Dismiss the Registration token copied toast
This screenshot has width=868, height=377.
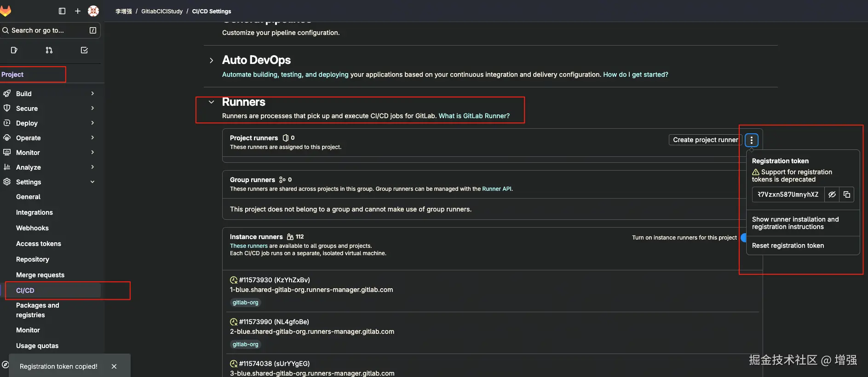click(114, 366)
